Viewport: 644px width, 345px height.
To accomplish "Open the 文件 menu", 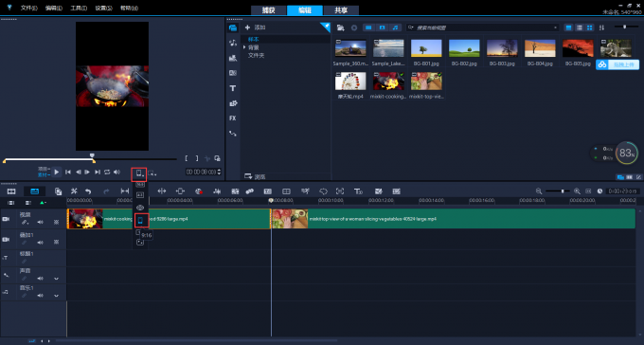I will [28, 8].
